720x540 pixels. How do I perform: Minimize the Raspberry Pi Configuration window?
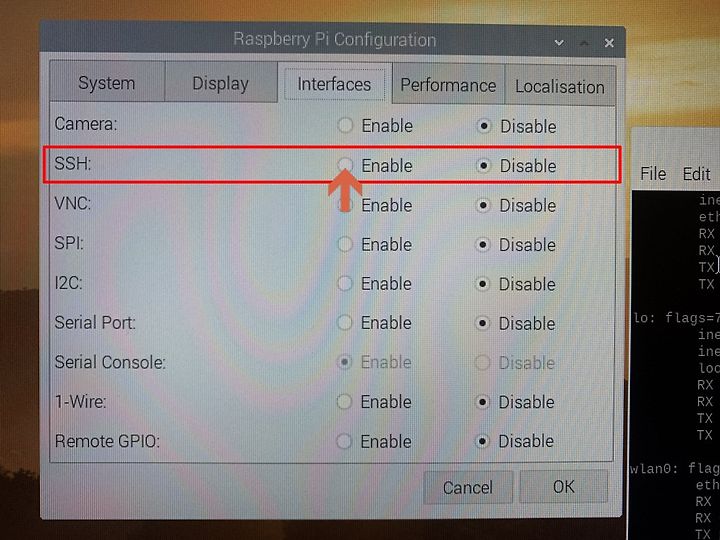click(x=559, y=43)
